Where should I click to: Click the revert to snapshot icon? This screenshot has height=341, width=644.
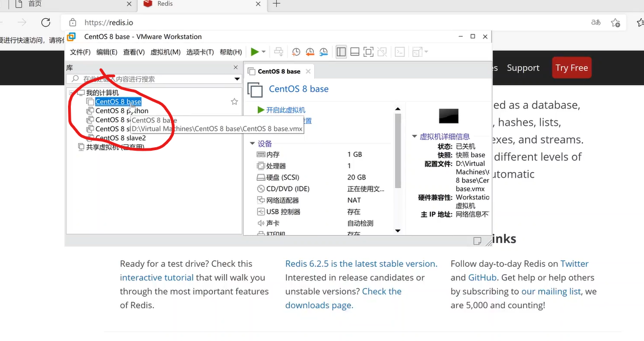310,52
